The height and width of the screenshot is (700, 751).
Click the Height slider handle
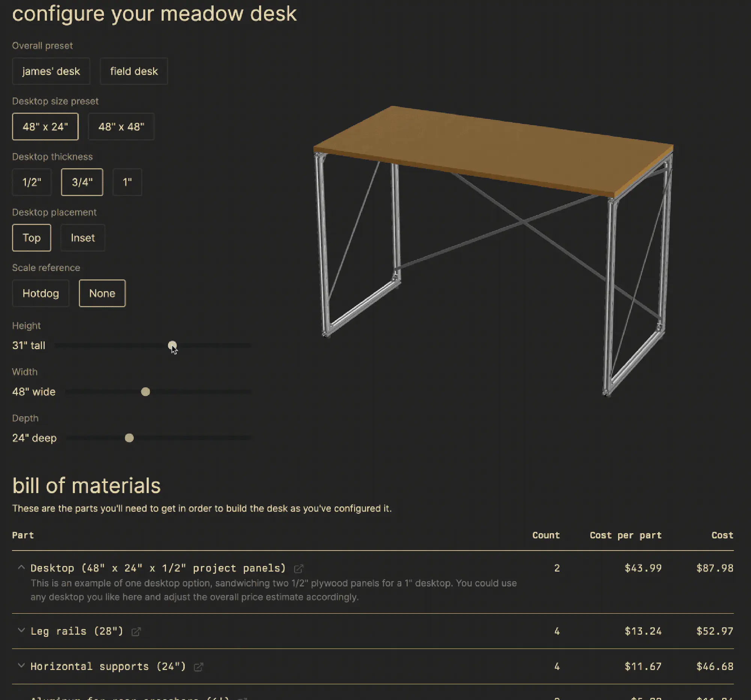(173, 345)
